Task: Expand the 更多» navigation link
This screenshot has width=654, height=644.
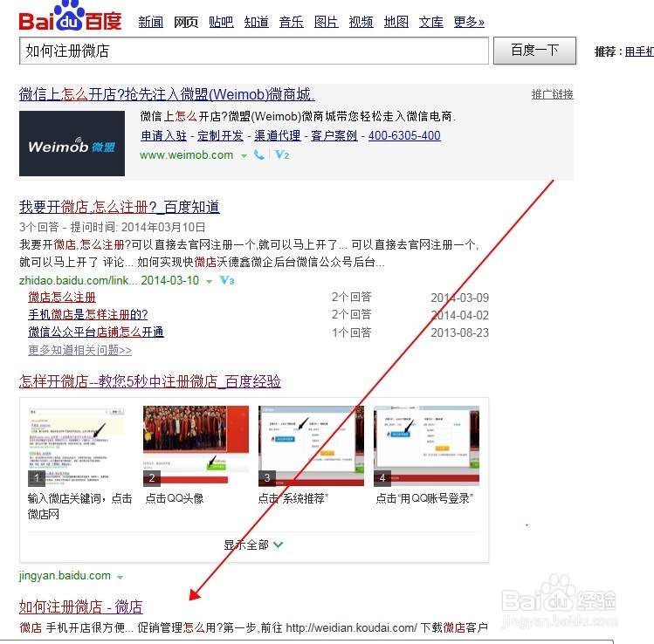Action: tap(469, 22)
